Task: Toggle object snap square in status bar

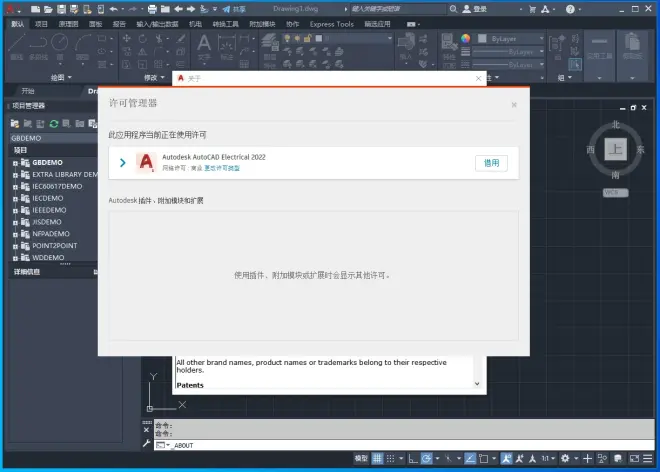Action: click(x=484, y=459)
